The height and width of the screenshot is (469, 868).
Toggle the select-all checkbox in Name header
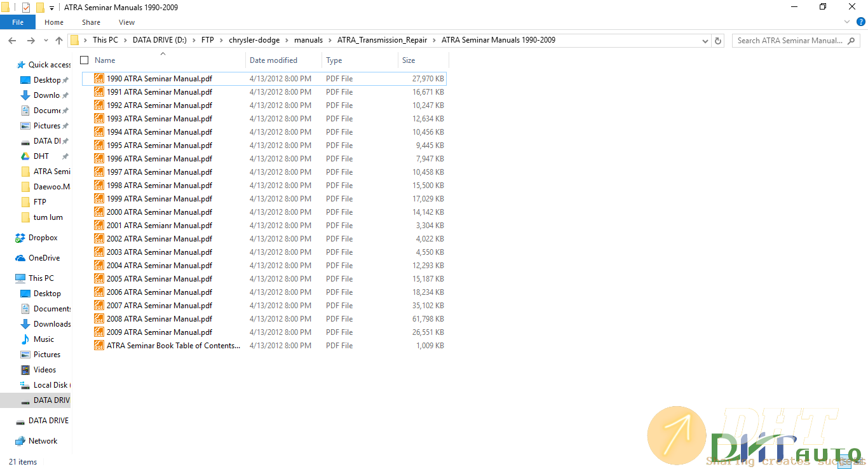[x=85, y=60]
